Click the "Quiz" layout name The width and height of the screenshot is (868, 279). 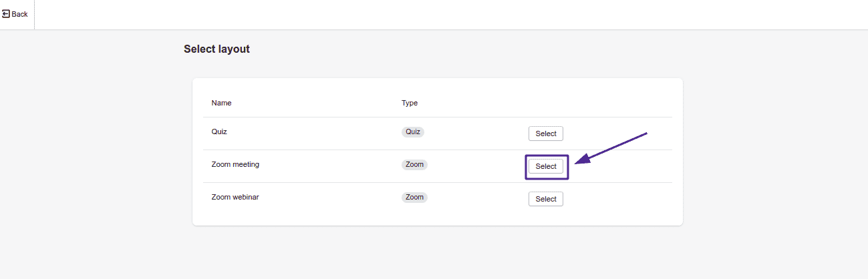tap(219, 131)
